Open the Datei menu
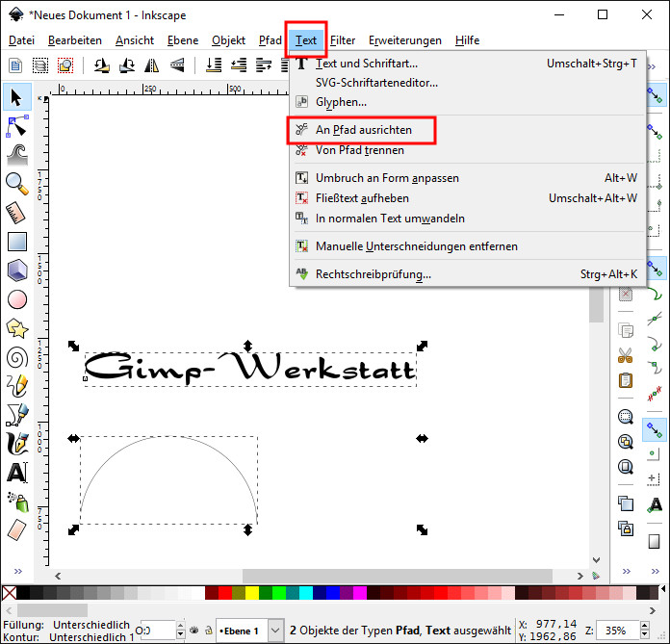 pos(21,40)
